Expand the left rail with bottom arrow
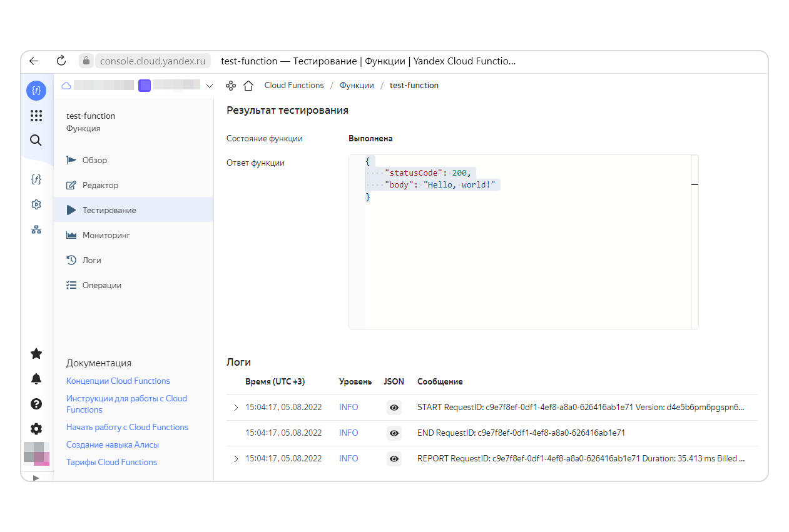 36,478
